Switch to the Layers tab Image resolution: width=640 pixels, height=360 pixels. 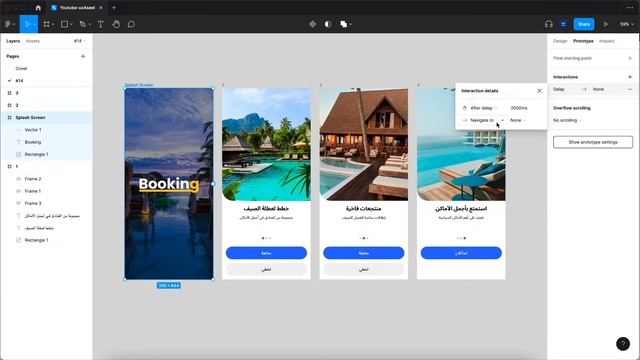coord(13,41)
